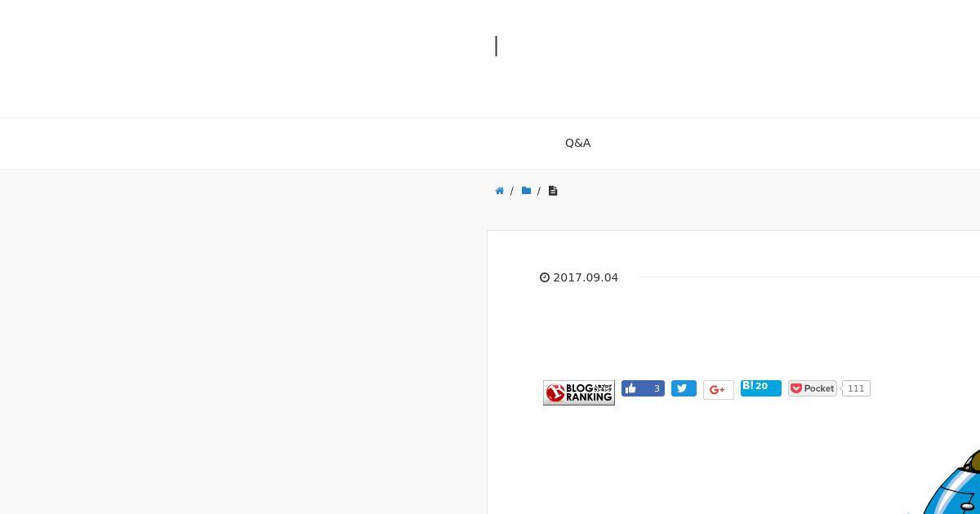View the Pocket count 111
The width and height of the screenshot is (980, 514).
856,388
